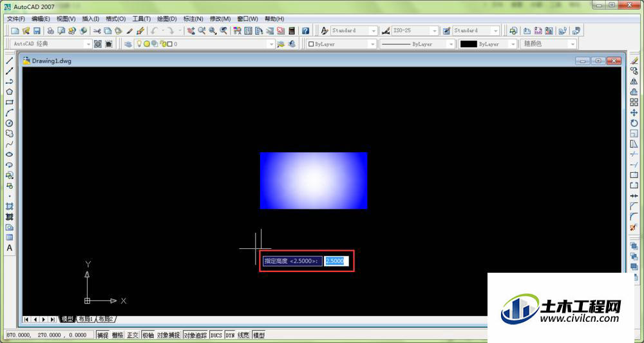644x343 pixels.
Task: Save the drawing with the floppy disk icon
Action: coord(37,31)
